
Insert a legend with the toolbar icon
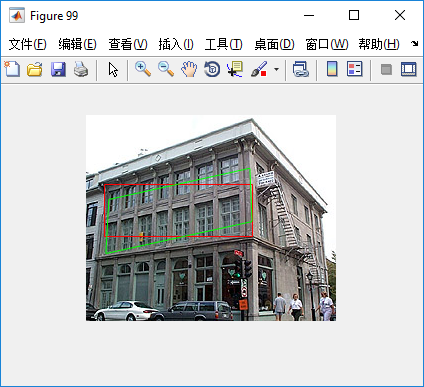[x=355, y=69]
